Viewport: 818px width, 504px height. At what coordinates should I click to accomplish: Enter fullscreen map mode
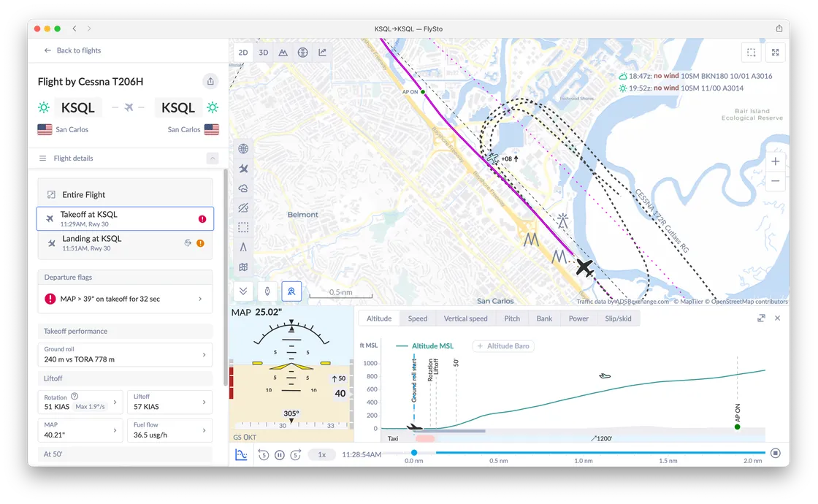tap(775, 52)
